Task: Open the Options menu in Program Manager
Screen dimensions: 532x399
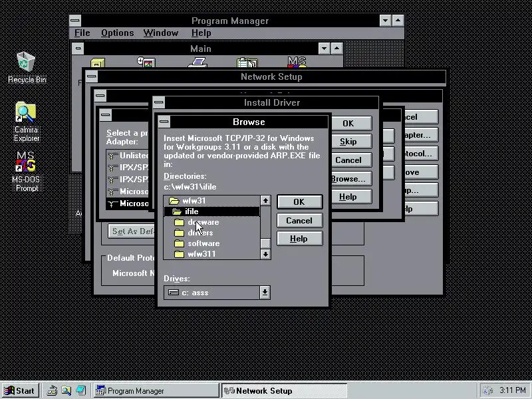Action: coord(118,33)
